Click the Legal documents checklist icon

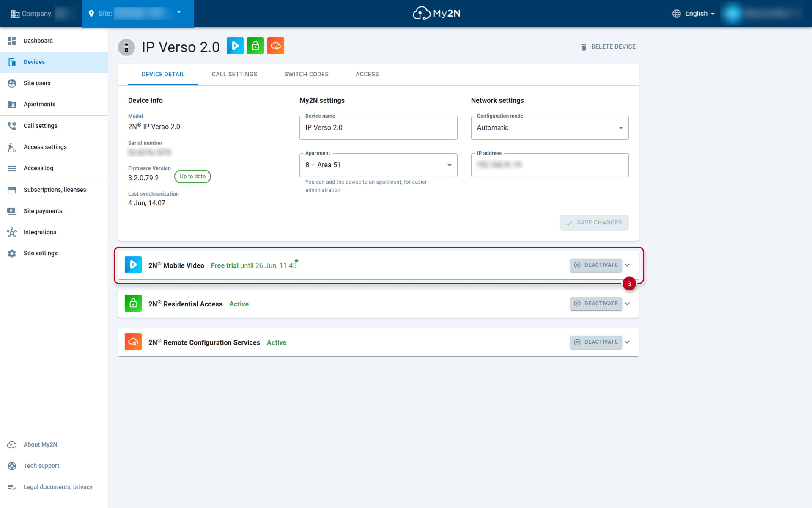click(x=12, y=487)
